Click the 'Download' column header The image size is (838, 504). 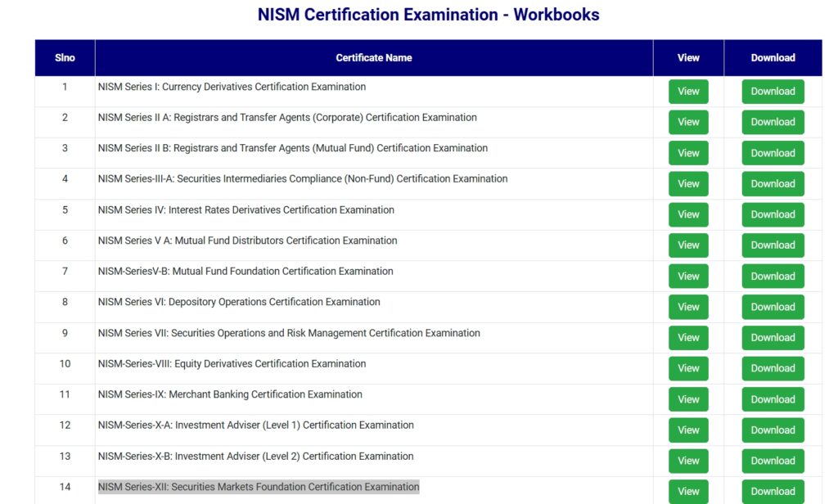[x=773, y=58]
